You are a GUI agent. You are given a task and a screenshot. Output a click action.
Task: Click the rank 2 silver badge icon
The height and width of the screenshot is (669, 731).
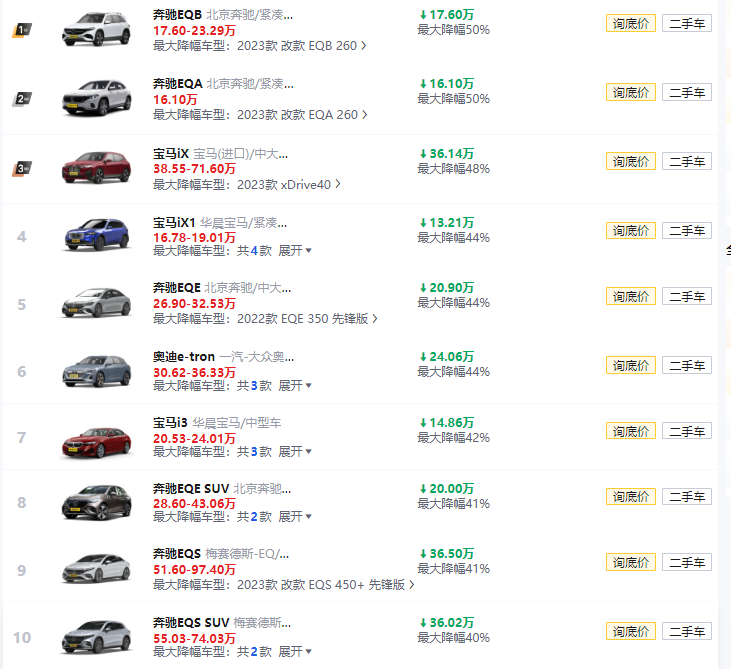pyautogui.click(x=22, y=99)
